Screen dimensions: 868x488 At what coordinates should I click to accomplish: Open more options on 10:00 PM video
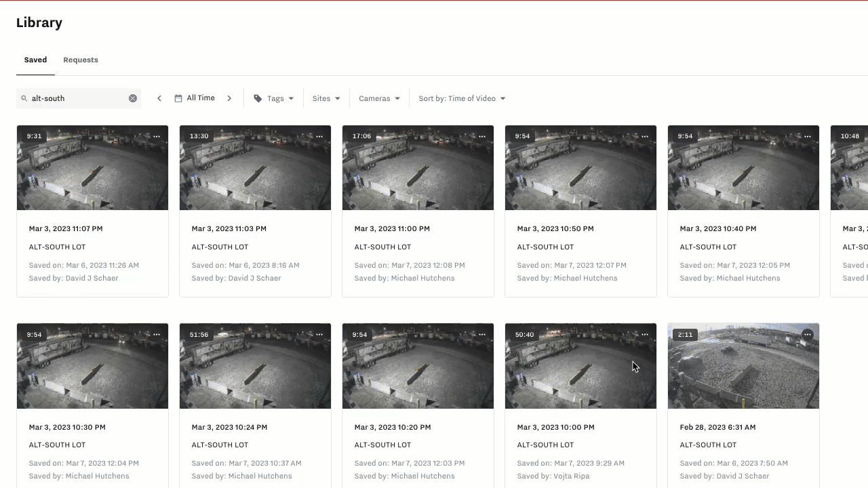tap(645, 334)
